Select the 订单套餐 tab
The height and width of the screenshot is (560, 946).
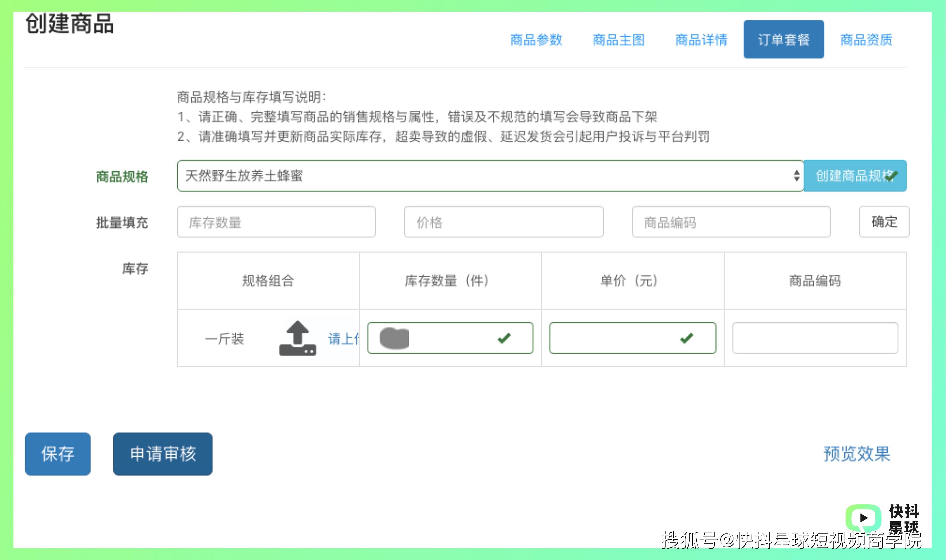click(x=784, y=39)
